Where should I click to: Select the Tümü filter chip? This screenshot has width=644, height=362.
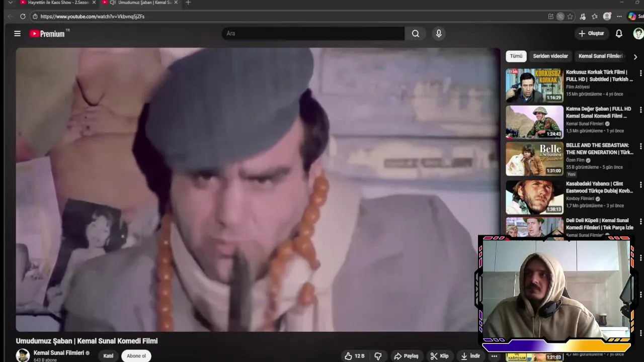(x=516, y=56)
